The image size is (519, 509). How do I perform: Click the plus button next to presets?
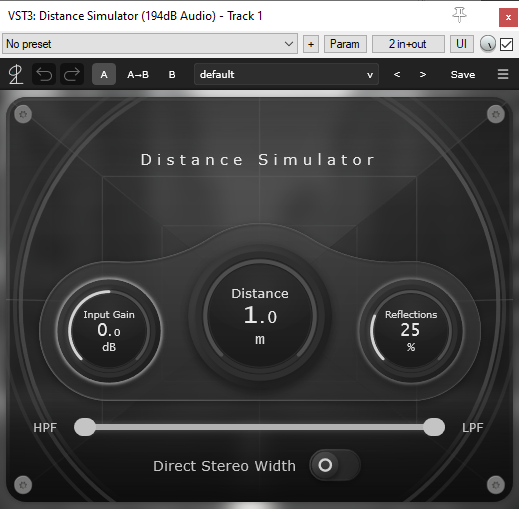311,44
